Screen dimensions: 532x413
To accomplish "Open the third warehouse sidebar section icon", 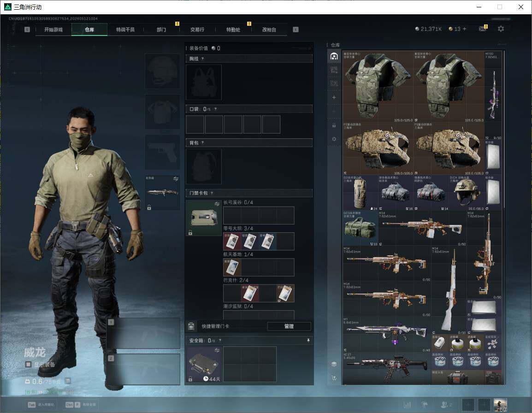I will [334, 83].
